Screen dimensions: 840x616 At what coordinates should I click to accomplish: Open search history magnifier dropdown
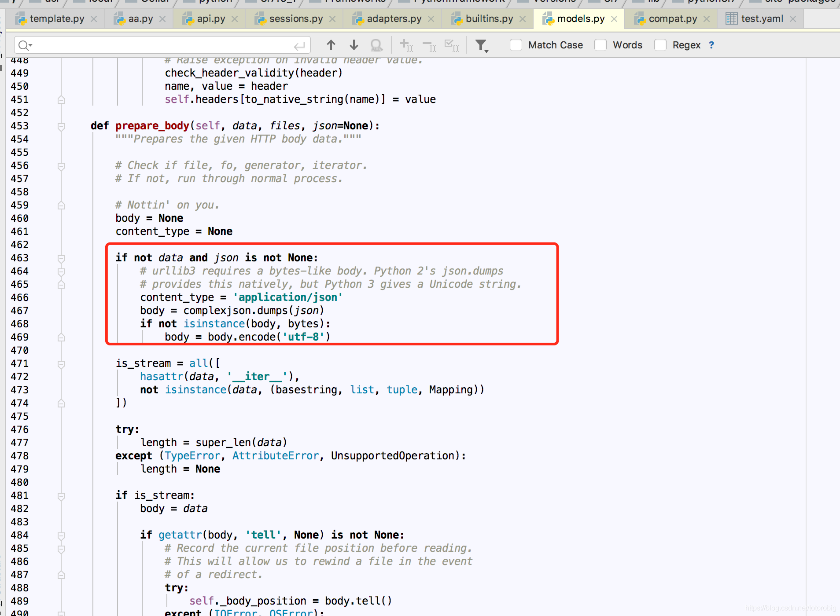26,45
